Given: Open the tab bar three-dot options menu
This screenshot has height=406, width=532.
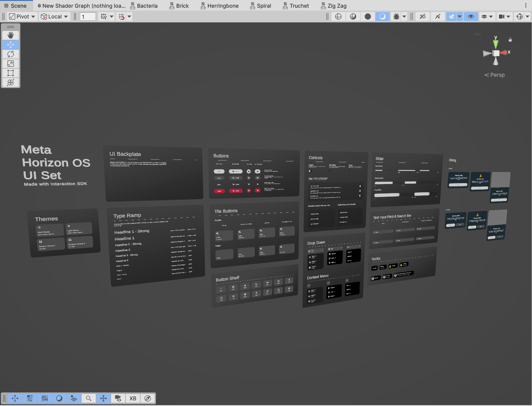Looking at the screenshot, I should click(x=526, y=6).
